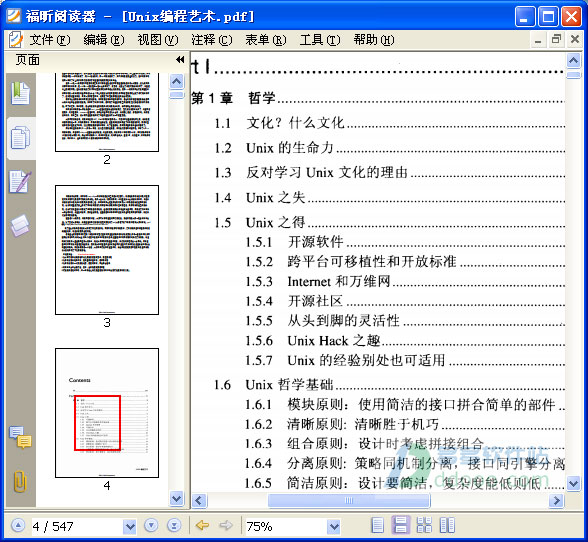Select page 3 thumbnail
The width and height of the screenshot is (588, 542).
point(107,250)
